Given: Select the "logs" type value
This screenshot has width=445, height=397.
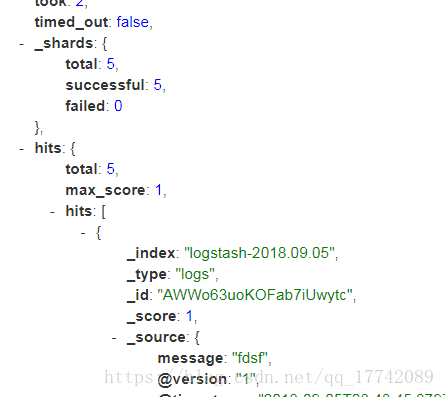Looking at the screenshot, I should pos(195,275).
